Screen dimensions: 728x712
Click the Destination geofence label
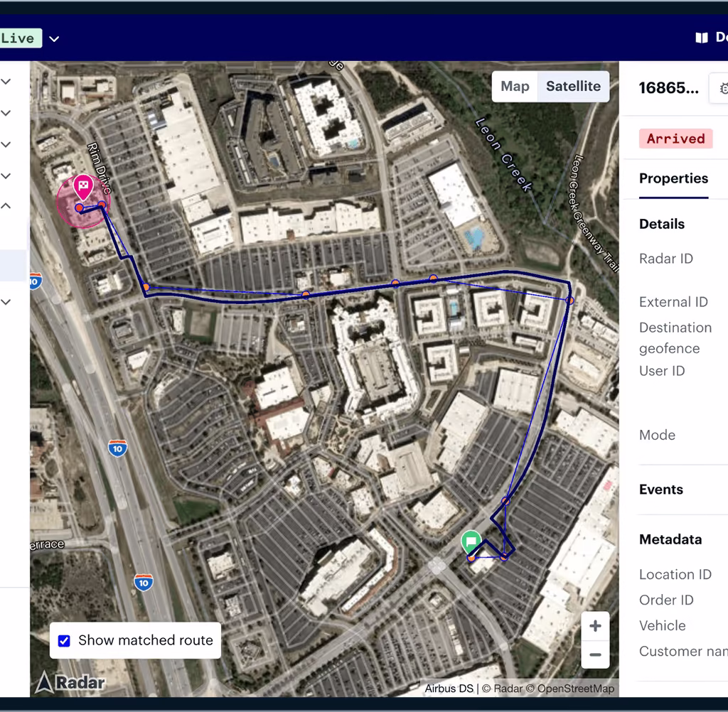(675, 338)
